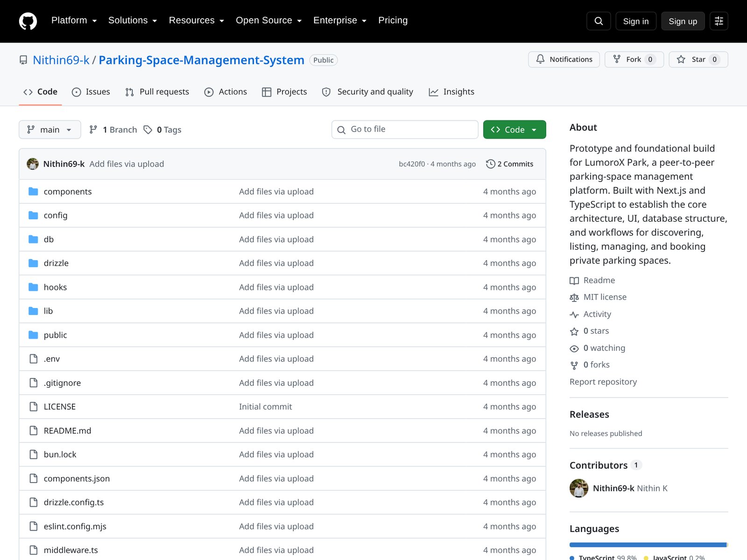Open the Security and quality tab
Screen dimensions: 747x560
point(368,92)
